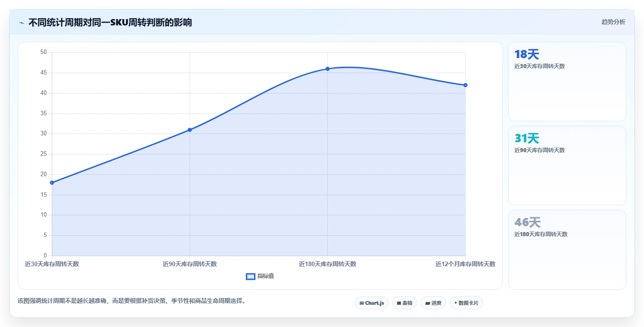Click the y-axis value 5
Image resolution: width=644 pixels, height=327 pixels.
coord(45,235)
